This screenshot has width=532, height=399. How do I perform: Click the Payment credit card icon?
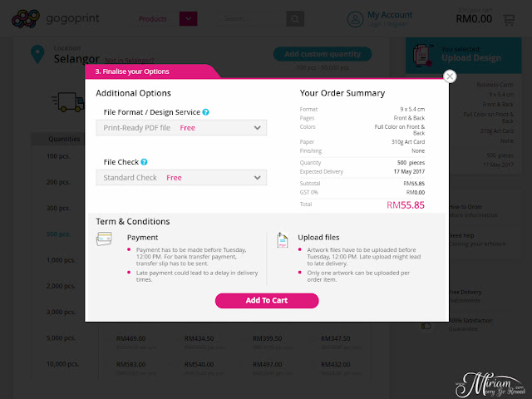(104, 239)
